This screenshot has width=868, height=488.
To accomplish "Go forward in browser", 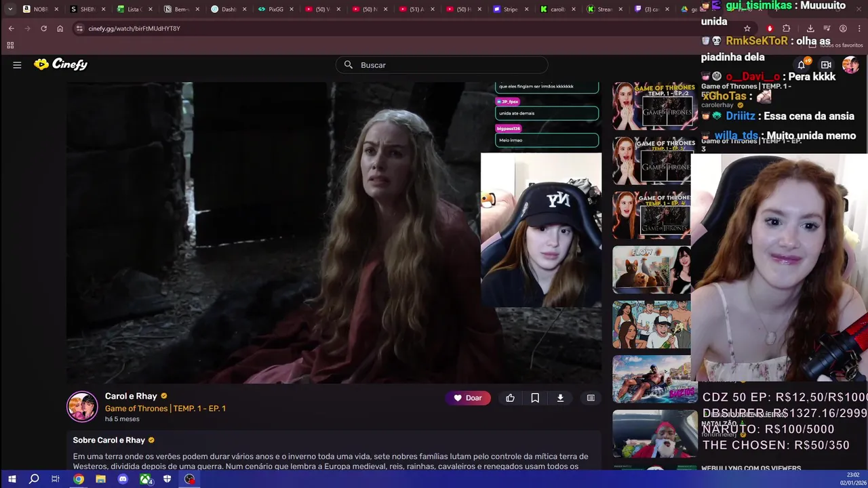I will (28, 28).
